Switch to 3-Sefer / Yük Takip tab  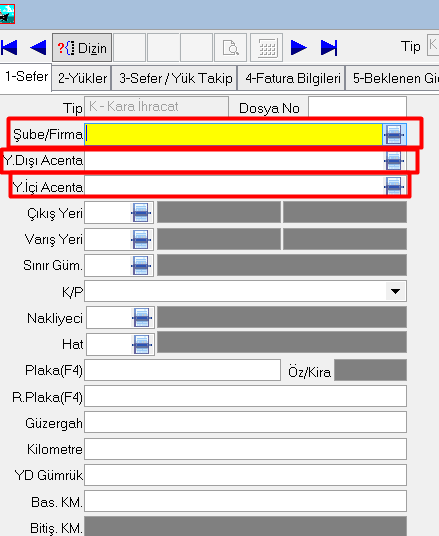coord(175,78)
